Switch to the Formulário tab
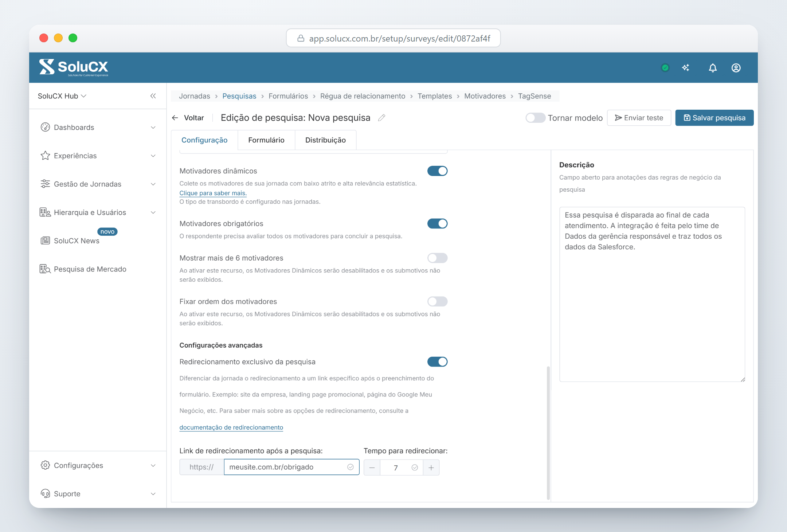 pyautogui.click(x=266, y=140)
